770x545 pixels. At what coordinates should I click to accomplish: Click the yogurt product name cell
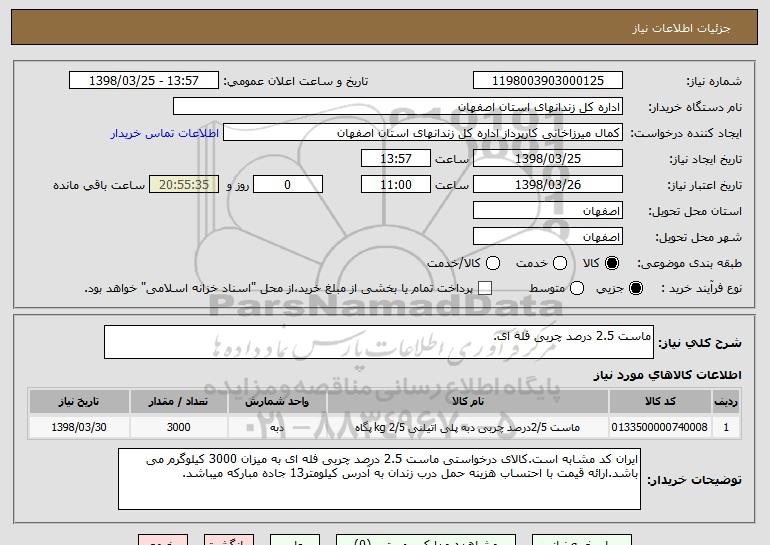point(468,427)
